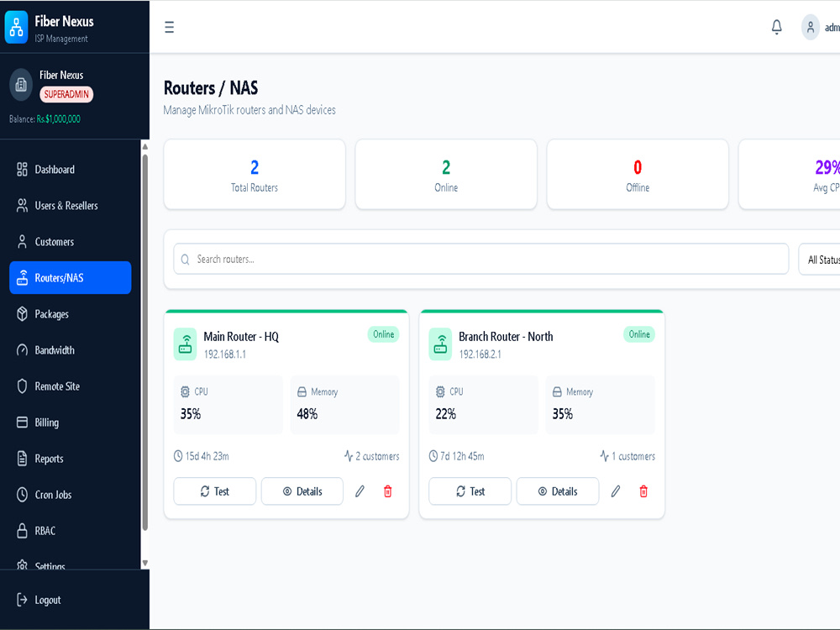The width and height of the screenshot is (840, 630).
Task: Open the admin user avatar icon
Action: pos(811,27)
